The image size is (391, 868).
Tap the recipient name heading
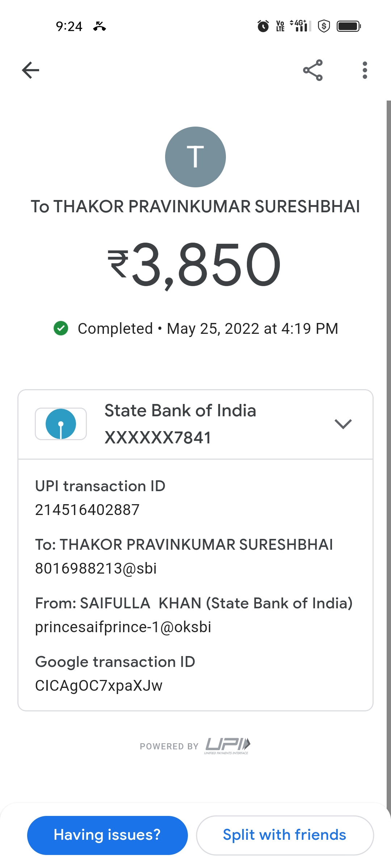click(195, 207)
